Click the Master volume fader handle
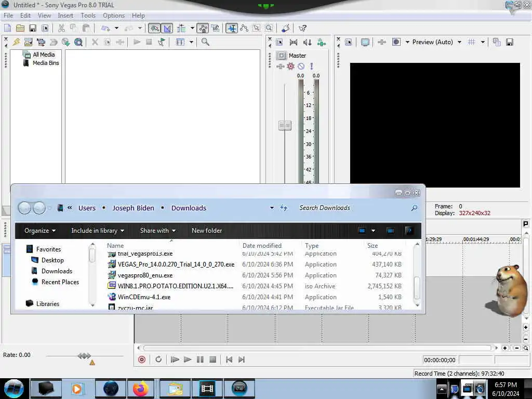The image size is (532, 399). tap(285, 126)
